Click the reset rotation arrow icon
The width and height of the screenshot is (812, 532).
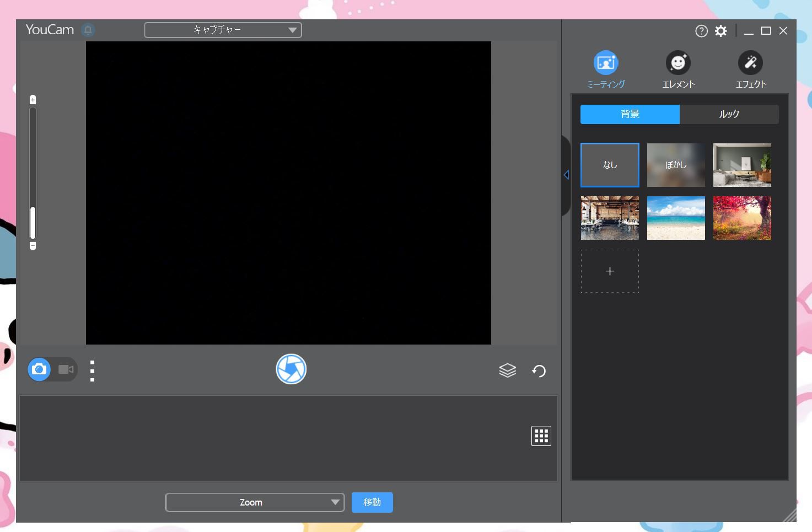(x=539, y=370)
